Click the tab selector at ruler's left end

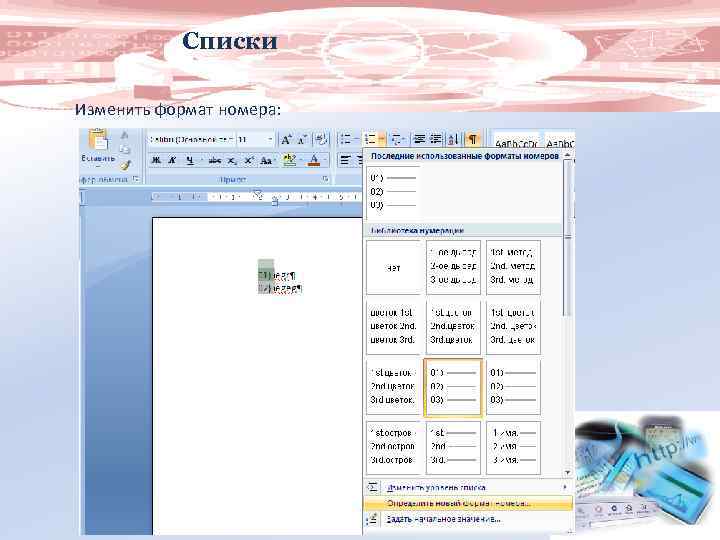(83, 197)
